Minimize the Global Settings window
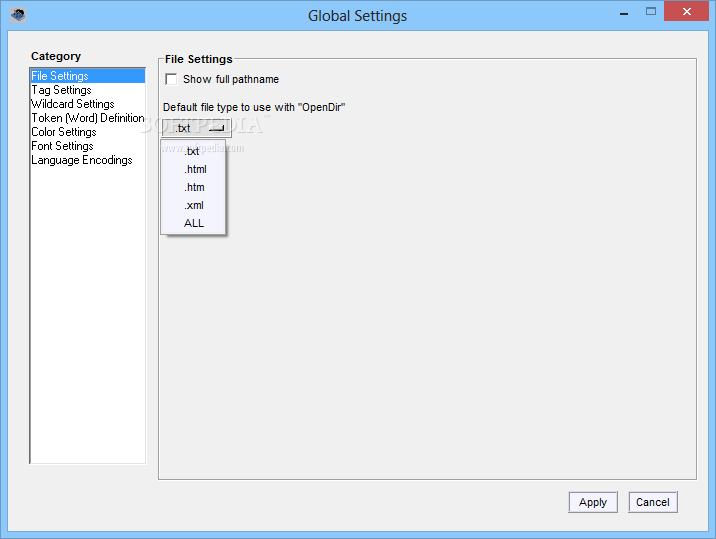The height and width of the screenshot is (539, 716). pos(624,12)
